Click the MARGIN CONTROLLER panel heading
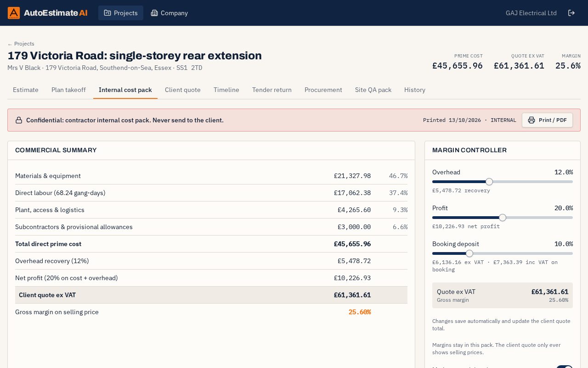This screenshot has height=368, width=588. point(469,150)
